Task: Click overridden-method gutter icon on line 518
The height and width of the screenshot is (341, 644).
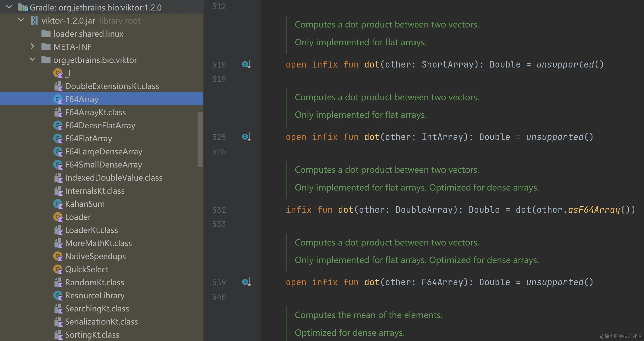Action: point(246,64)
